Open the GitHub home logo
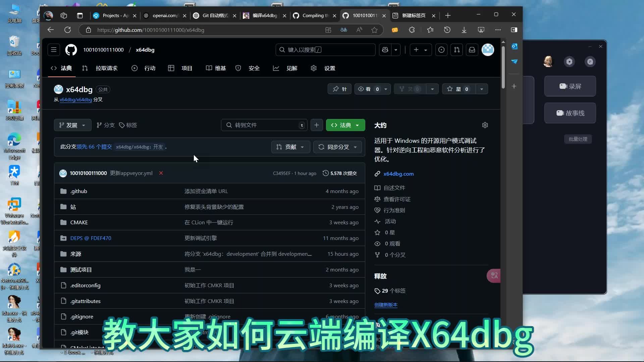 click(71, 50)
